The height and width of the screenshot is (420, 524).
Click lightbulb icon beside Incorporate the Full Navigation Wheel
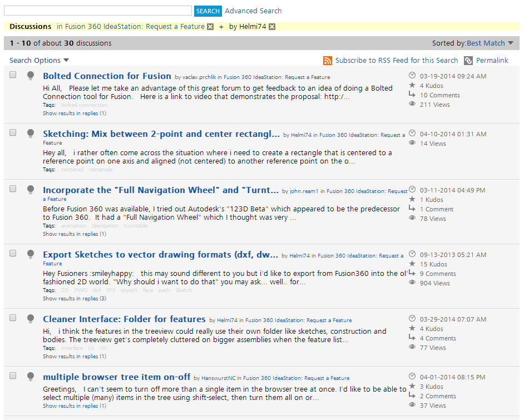(31, 190)
